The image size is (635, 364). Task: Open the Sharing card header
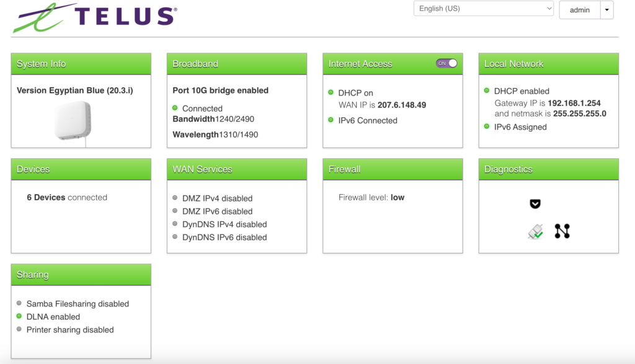[81, 275]
